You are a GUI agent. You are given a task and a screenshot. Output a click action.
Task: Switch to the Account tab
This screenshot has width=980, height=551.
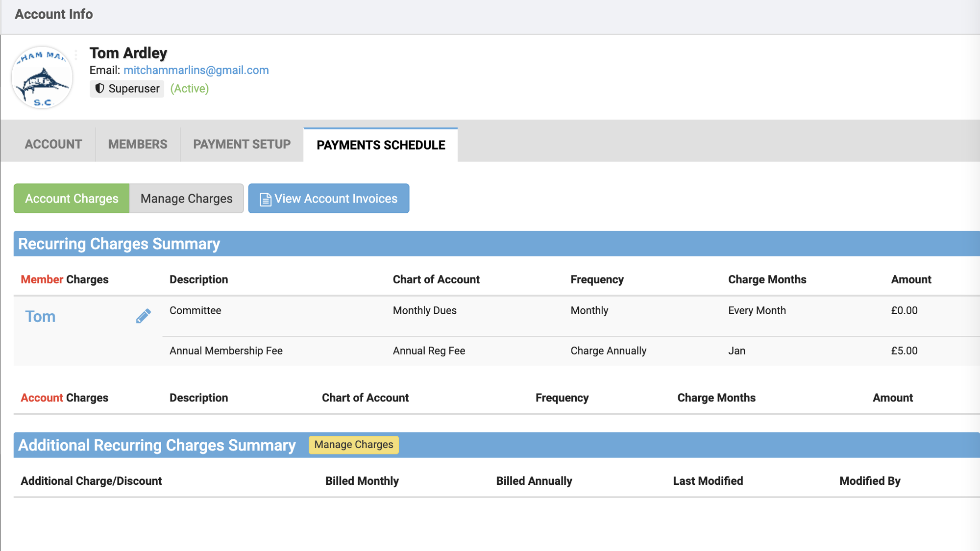click(x=53, y=145)
